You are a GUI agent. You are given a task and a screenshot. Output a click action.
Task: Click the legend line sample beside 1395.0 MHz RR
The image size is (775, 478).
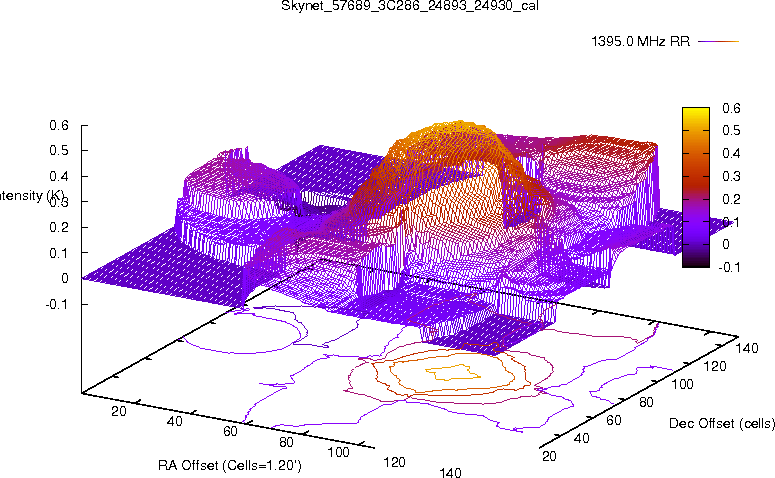coord(718,42)
